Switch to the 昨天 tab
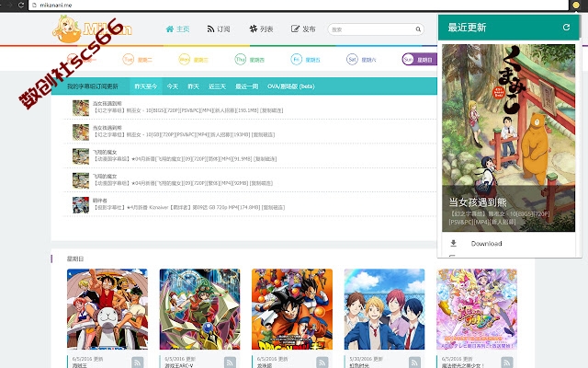This screenshot has width=588, height=368. (x=194, y=86)
